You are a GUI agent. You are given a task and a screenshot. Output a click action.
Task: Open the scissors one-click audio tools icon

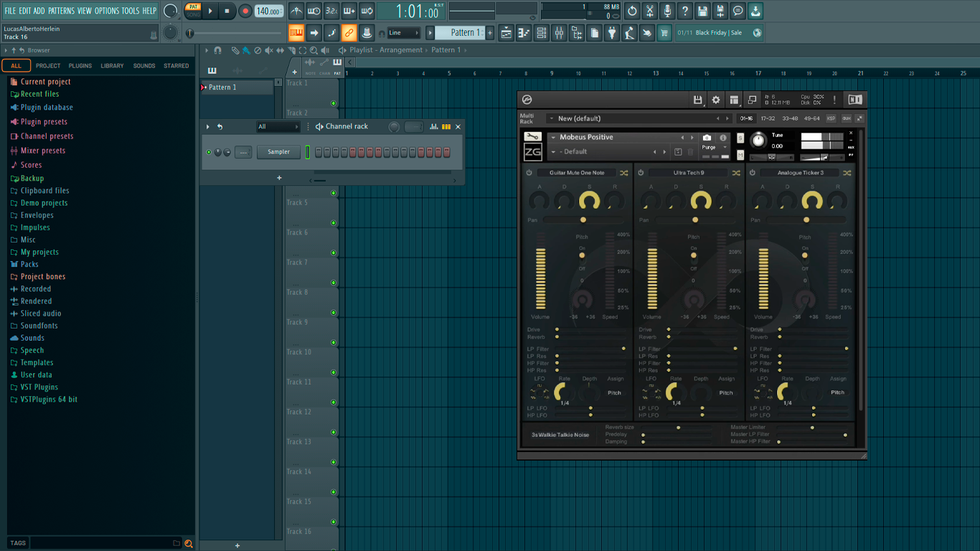click(650, 11)
